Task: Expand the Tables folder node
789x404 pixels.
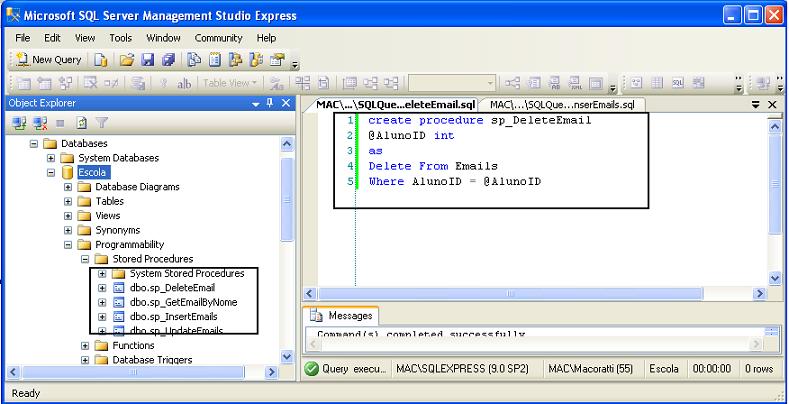Action: pyautogui.click(x=68, y=201)
